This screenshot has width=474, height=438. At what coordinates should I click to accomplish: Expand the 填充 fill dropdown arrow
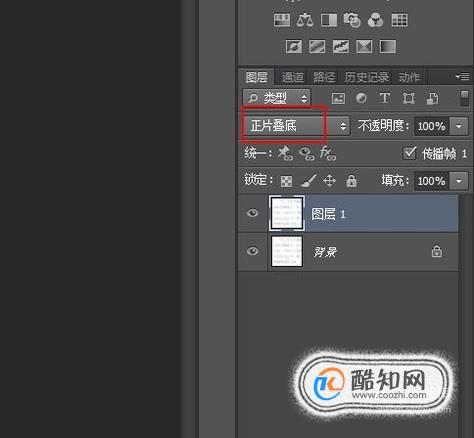pyautogui.click(x=459, y=181)
